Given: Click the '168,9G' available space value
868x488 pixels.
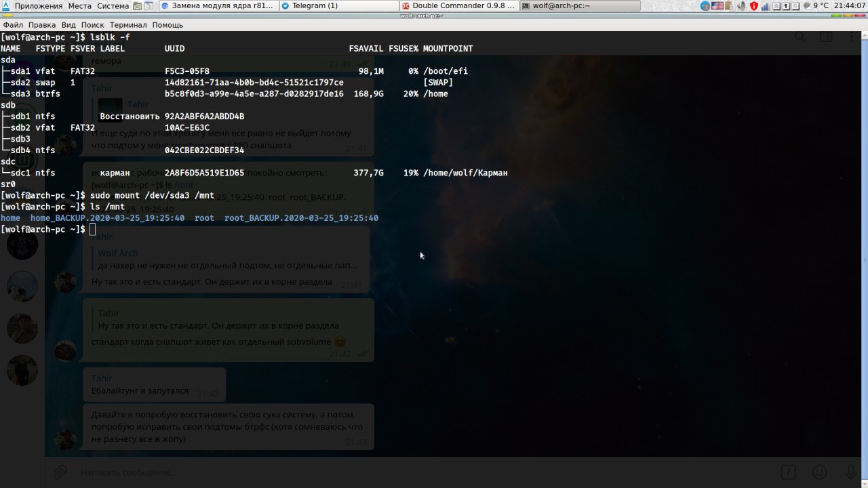Looking at the screenshot, I should pyautogui.click(x=368, y=94).
